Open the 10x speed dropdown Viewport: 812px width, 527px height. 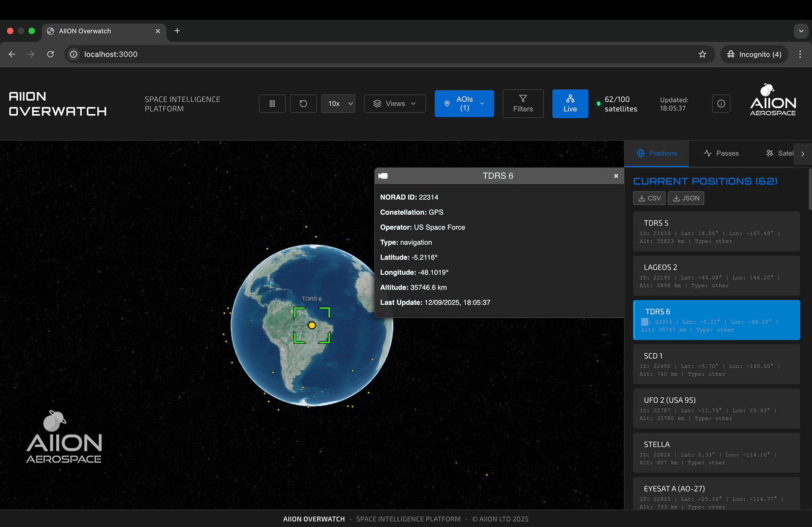[338, 104]
